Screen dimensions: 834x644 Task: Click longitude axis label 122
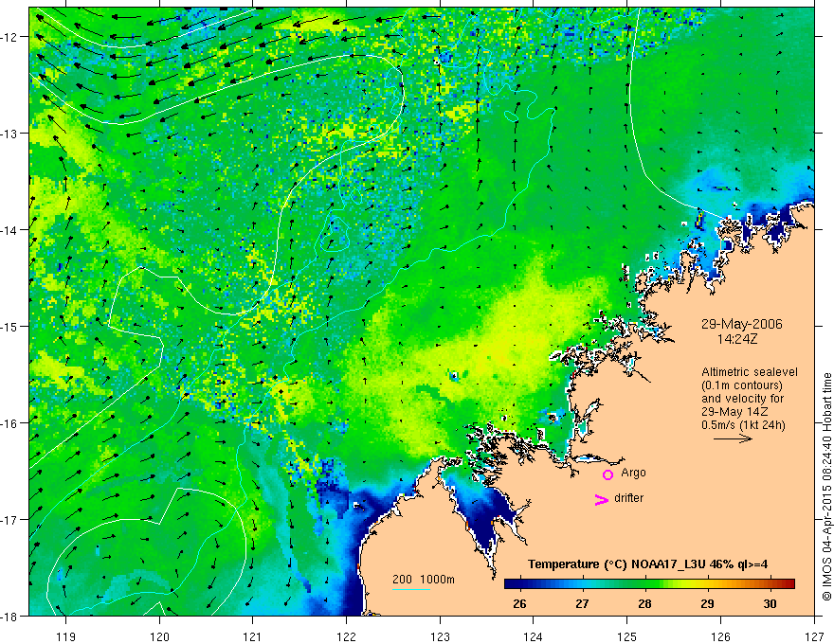point(346,636)
